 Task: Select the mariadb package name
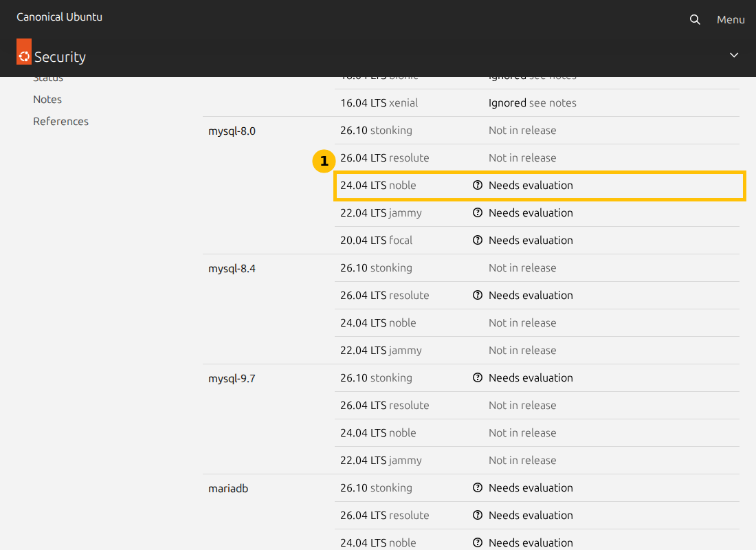228,489
